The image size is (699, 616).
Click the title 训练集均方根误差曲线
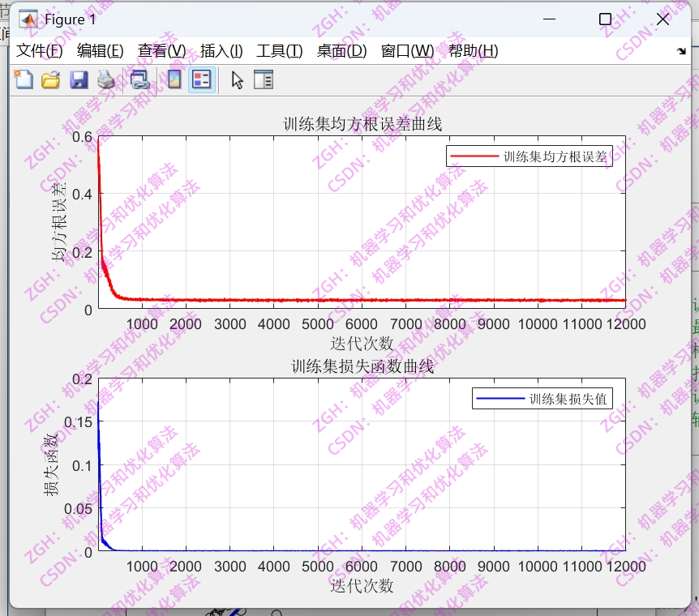(x=362, y=124)
